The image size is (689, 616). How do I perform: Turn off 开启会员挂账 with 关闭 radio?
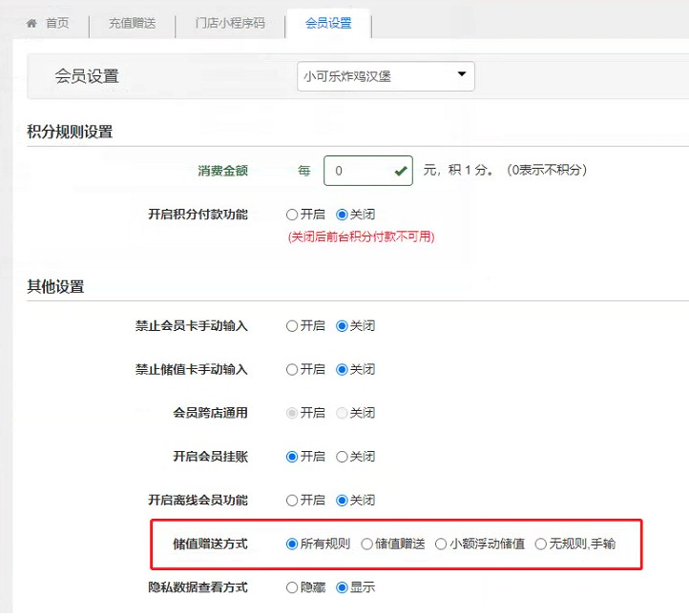[343, 457]
